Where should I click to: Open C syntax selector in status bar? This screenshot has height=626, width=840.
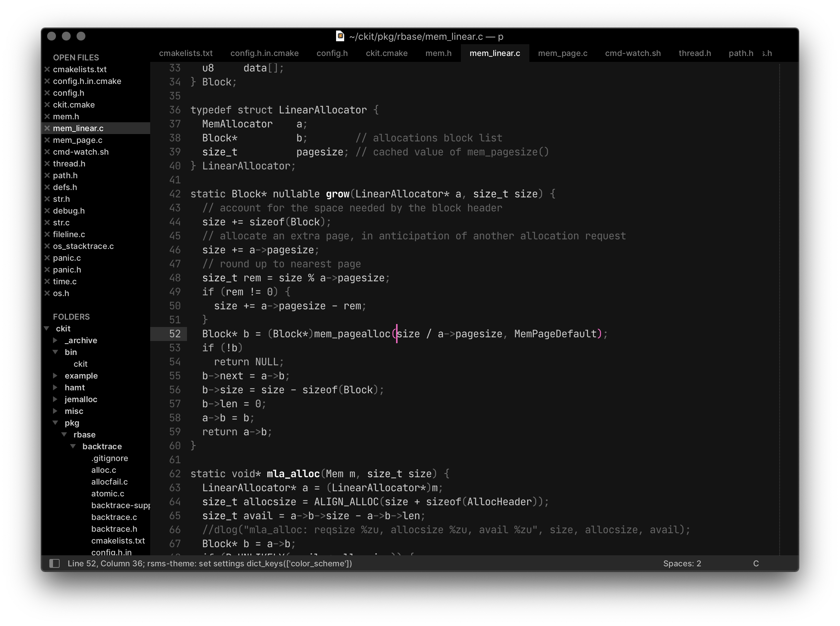pos(756,563)
